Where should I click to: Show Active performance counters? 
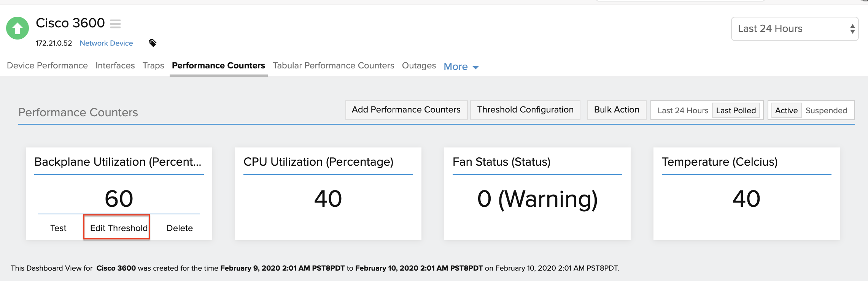point(786,111)
